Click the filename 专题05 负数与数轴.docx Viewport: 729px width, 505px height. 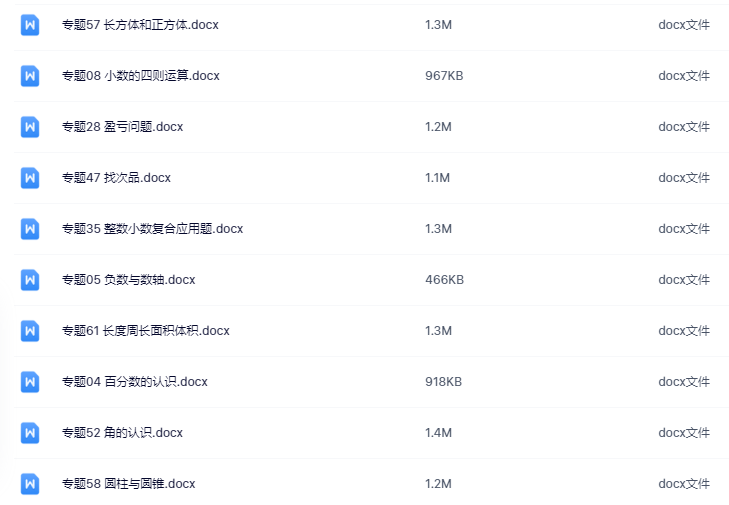(129, 280)
